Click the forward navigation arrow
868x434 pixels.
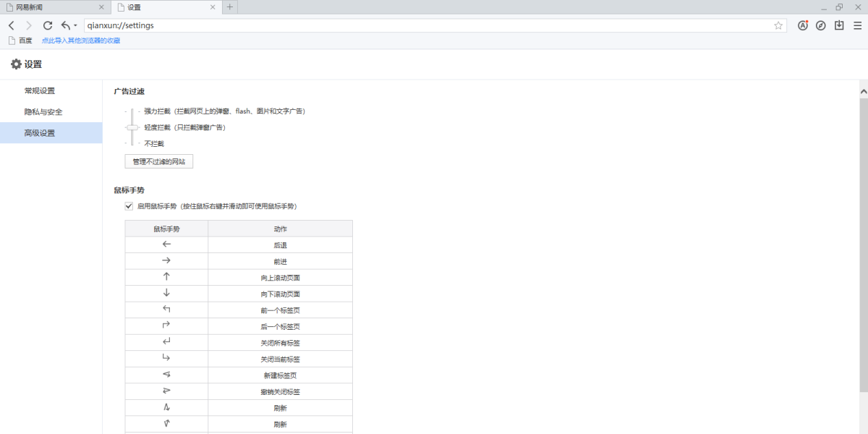click(x=29, y=25)
